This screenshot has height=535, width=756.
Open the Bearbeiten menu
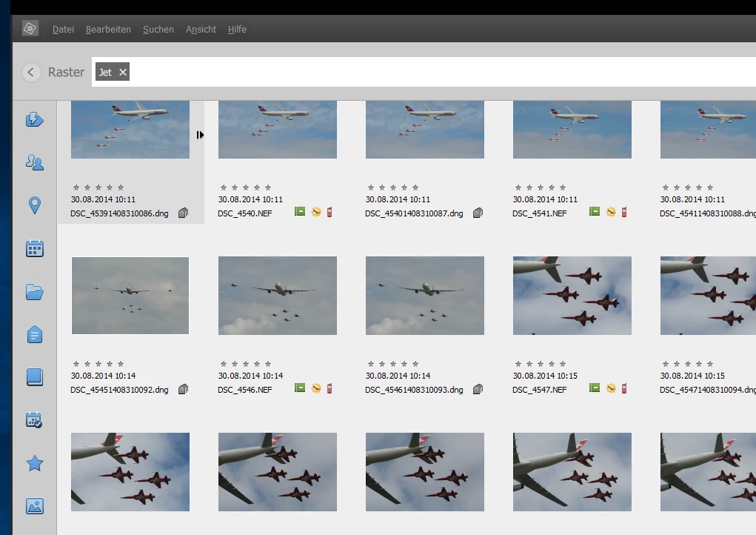[x=108, y=30]
